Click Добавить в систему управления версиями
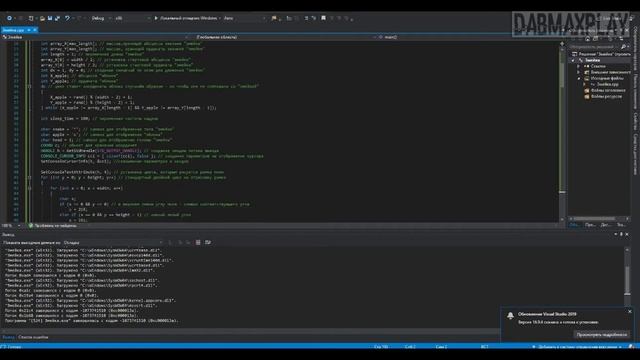Image resolution: width=640 pixels, height=360 pixels. point(577,347)
